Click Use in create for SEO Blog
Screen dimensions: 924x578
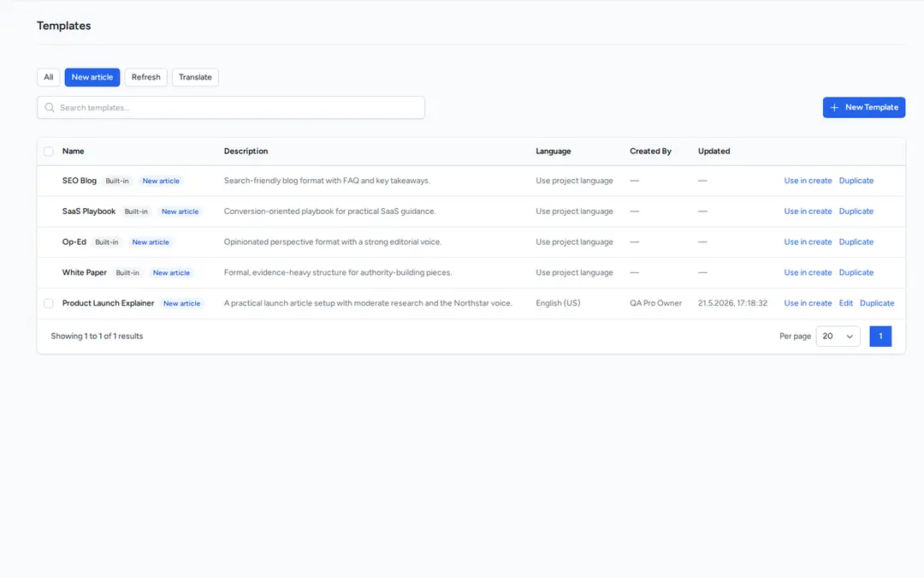tap(808, 181)
